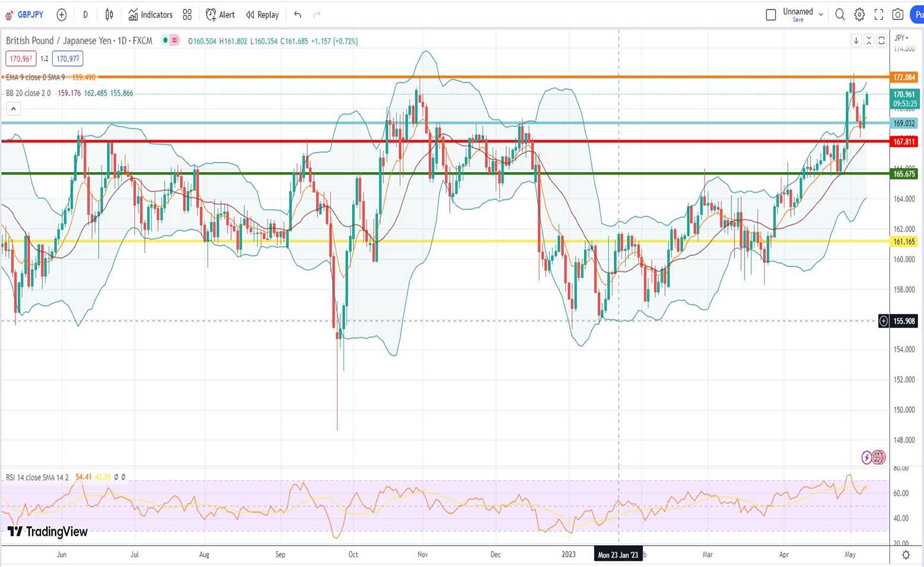Click the lightning bolt event marker
The height and width of the screenshot is (567, 924).
pos(867,457)
